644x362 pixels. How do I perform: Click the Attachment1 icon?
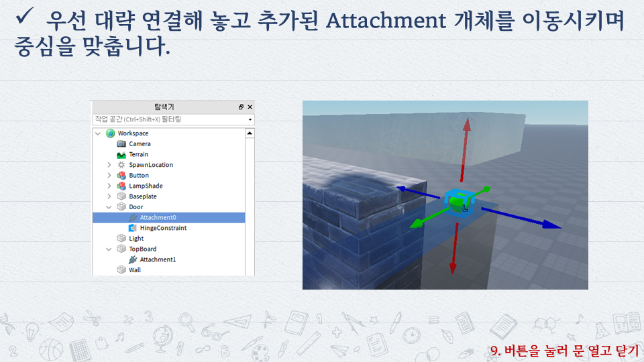click(132, 259)
